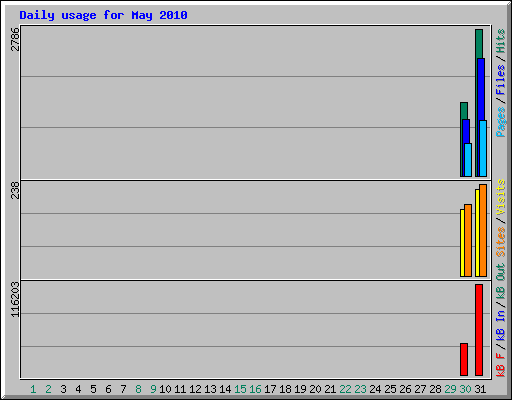The image size is (512, 400).
Task: Click day 27 on the x-axis
Action: (x=420, y=389)
